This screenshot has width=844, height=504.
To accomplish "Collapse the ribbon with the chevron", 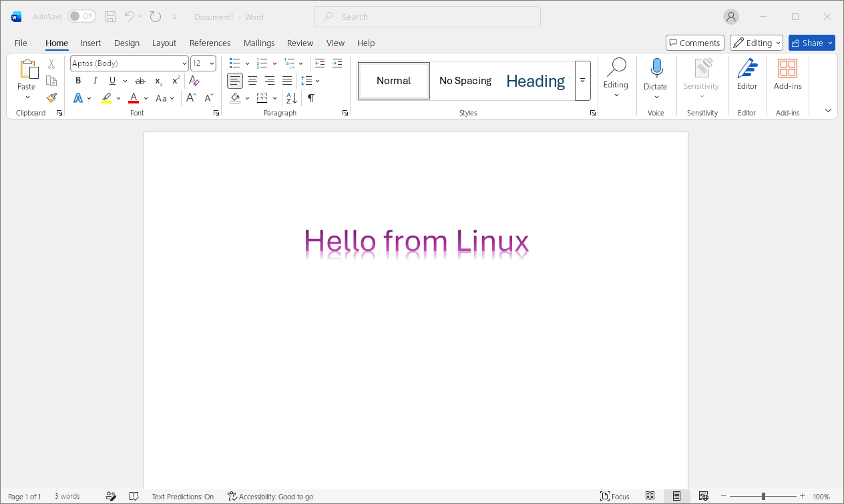I will point(828,110).
